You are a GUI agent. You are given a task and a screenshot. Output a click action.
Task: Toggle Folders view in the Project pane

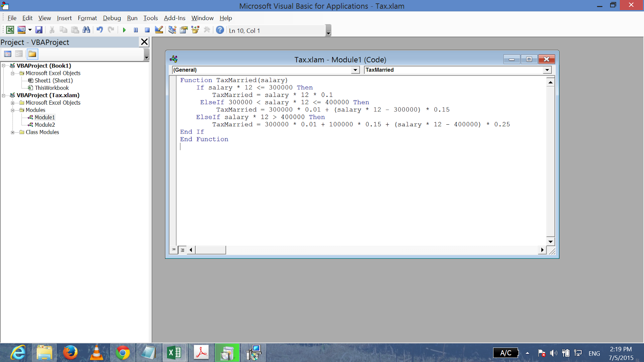[32, 54]
